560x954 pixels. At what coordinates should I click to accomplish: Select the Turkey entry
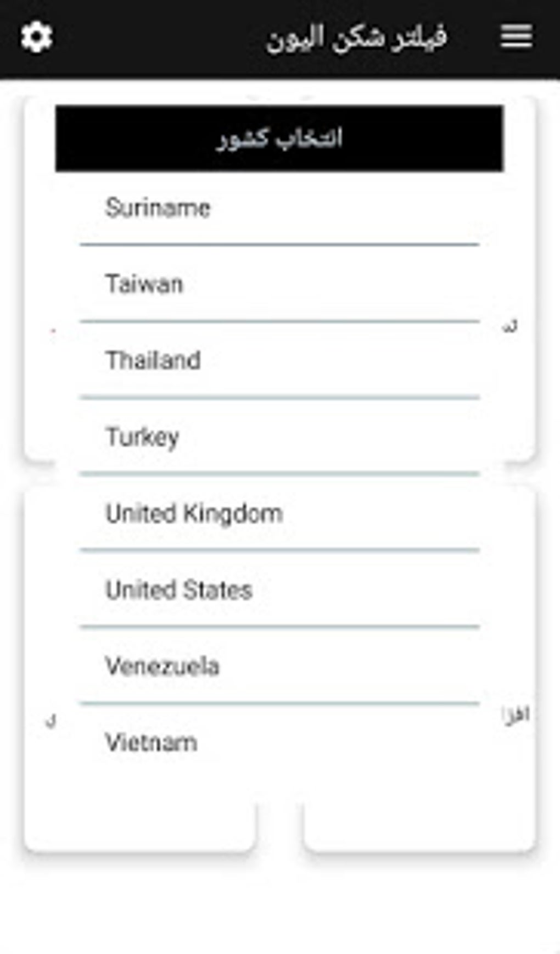tap(279, 437)
